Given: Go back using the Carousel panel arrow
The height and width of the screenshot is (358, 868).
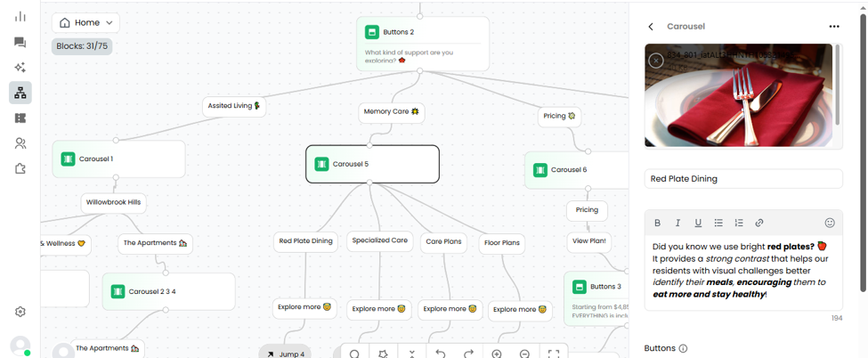Looking at the screenshot, I should [x=651, y=27].
